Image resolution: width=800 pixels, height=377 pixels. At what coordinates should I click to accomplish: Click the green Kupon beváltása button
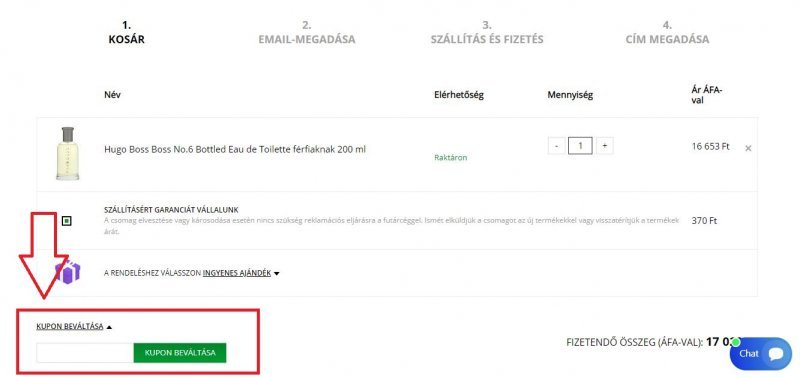(x=180, y=353)
